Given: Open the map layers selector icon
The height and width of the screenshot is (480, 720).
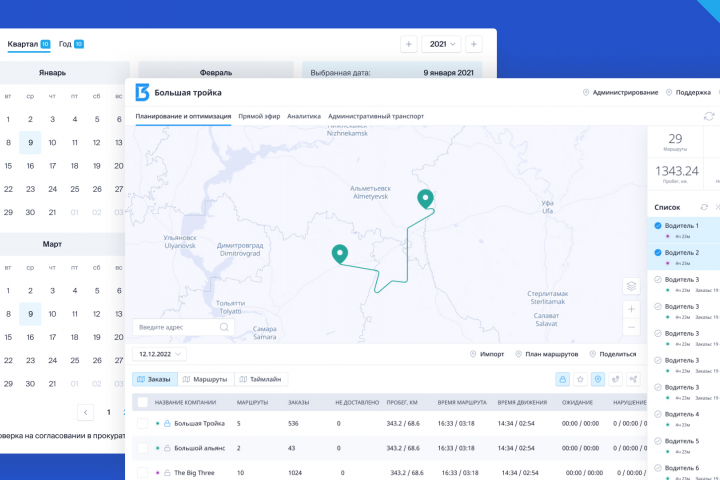Looking at the screenshot, I should [631, 286].
